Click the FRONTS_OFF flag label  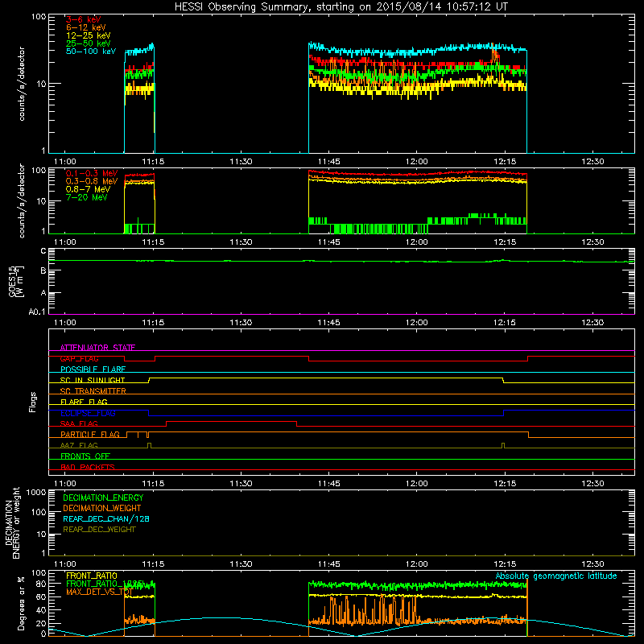pos(85,456)
